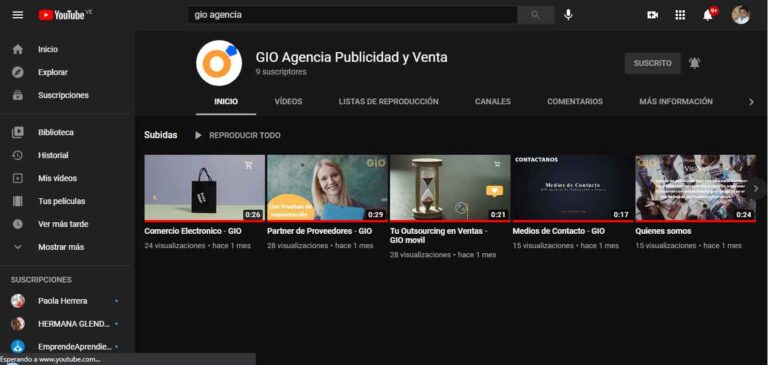Show more channel tabs with arrow
Image resolution: width=768 pixels, height=365 pixels.
[x=751, y=102]
